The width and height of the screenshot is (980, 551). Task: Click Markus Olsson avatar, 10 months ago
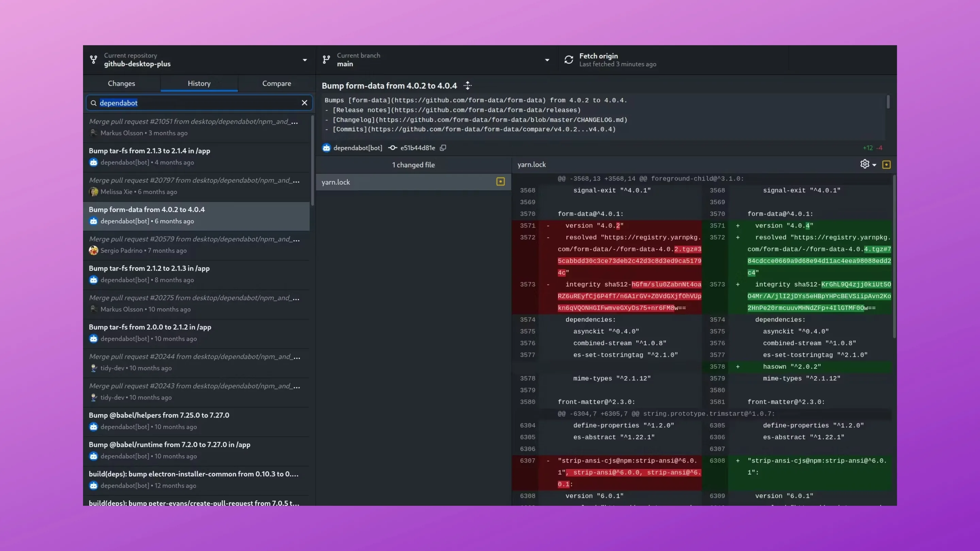point(94,309)
